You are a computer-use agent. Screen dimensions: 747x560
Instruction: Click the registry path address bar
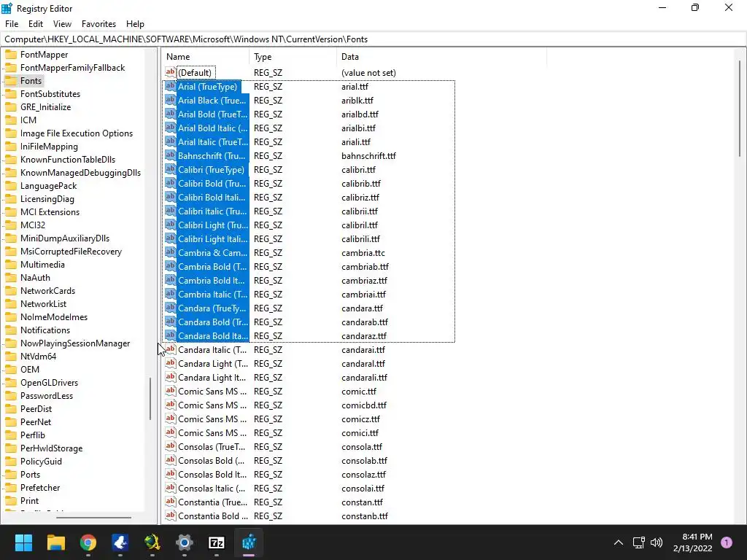[373, 39]
